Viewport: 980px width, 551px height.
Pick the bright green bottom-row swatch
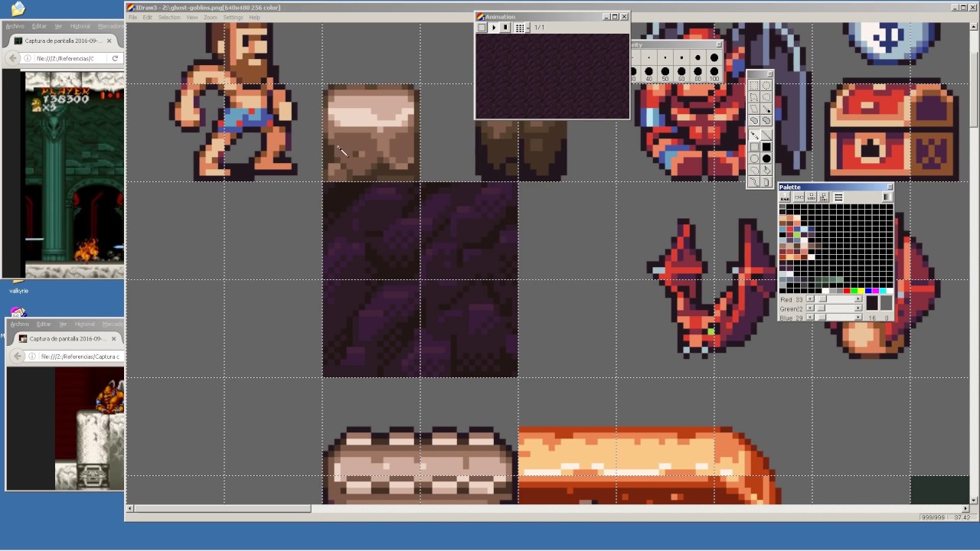[854, 291]
